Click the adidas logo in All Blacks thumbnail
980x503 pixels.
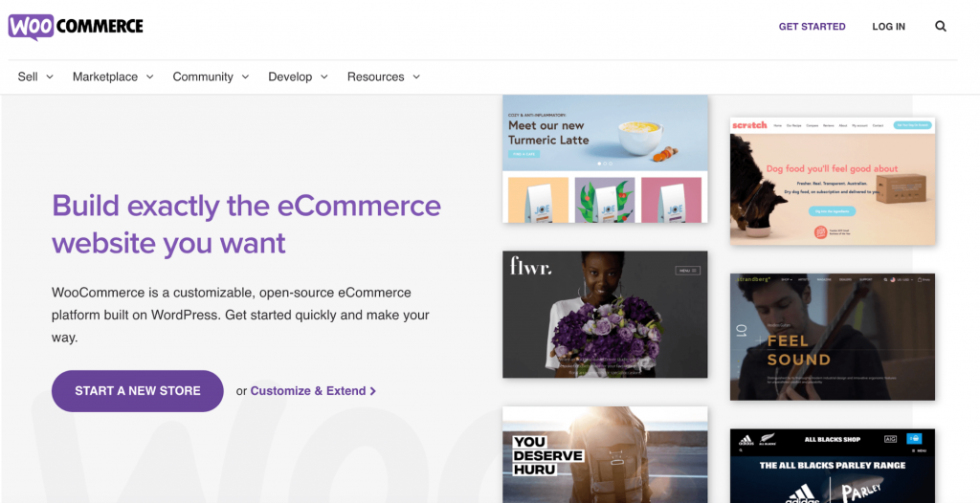click(746, 440)
